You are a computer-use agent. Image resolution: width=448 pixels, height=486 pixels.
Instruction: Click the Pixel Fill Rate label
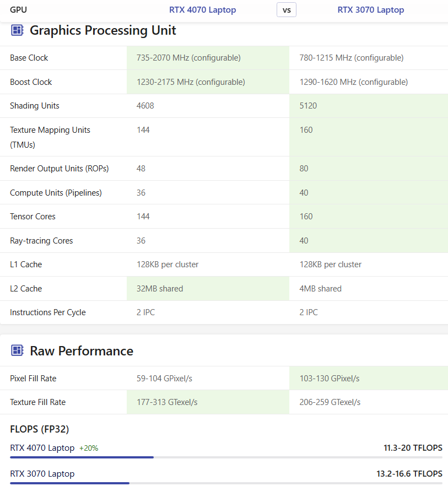click(33, 379)
